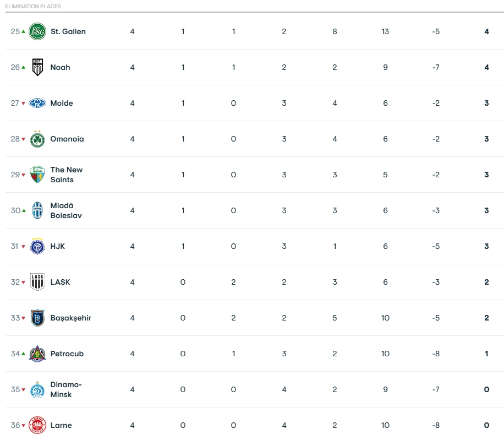Screen dimensions: 504x440
Task: Click the green up arrow beside rank 25
Action: coord(24,31)
